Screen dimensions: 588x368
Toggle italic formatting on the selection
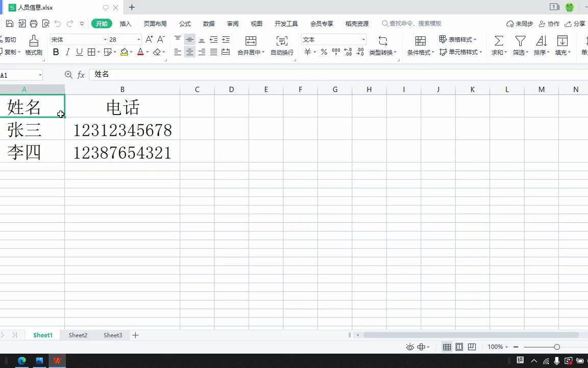coord(67,52)
